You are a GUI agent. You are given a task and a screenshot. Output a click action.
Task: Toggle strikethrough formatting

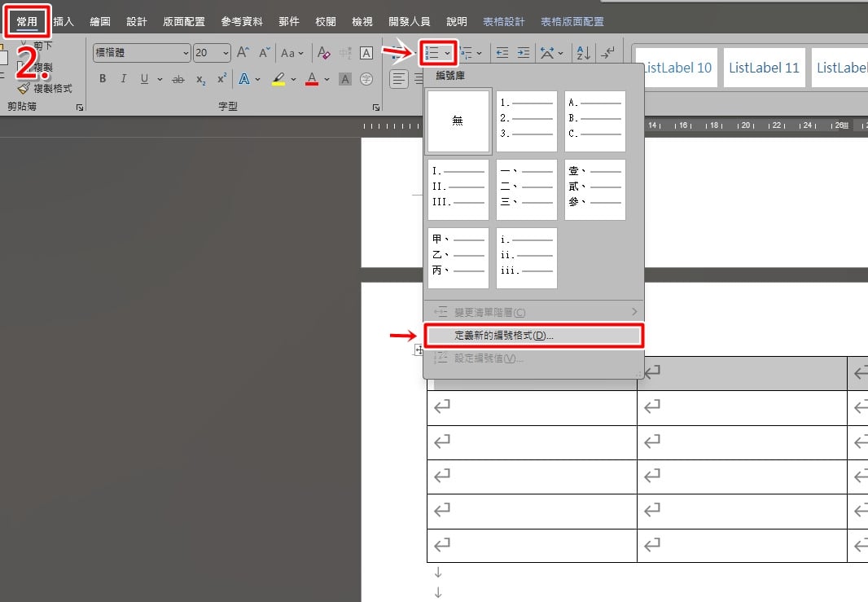[178, 79]
